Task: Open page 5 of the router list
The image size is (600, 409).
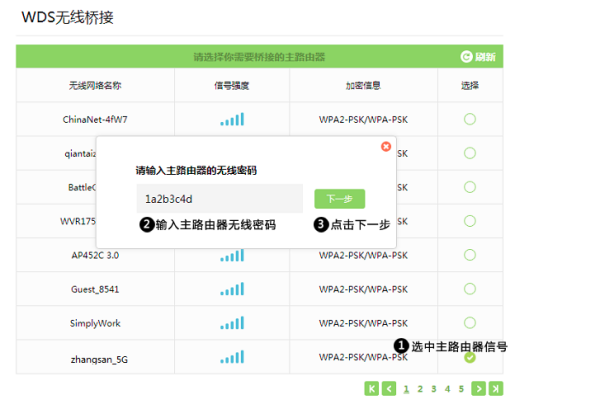Action: point(461,388)
